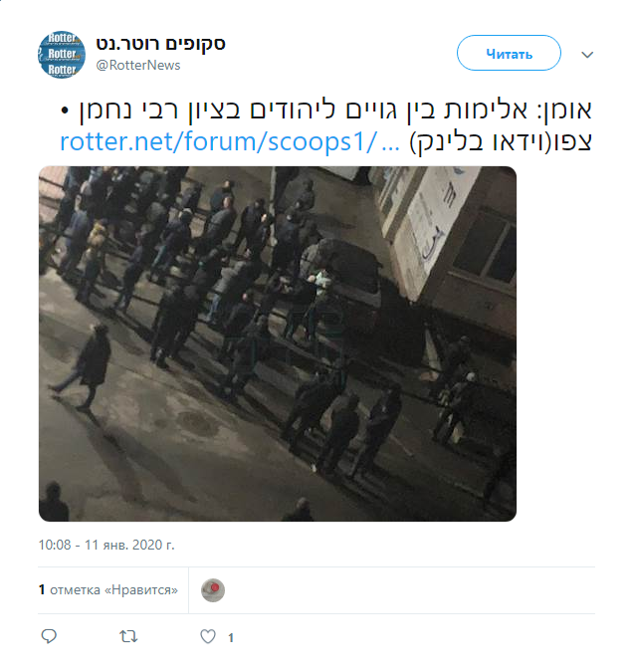
Task: Click the like count number beside heart
Action: click(x=231, y=638)
